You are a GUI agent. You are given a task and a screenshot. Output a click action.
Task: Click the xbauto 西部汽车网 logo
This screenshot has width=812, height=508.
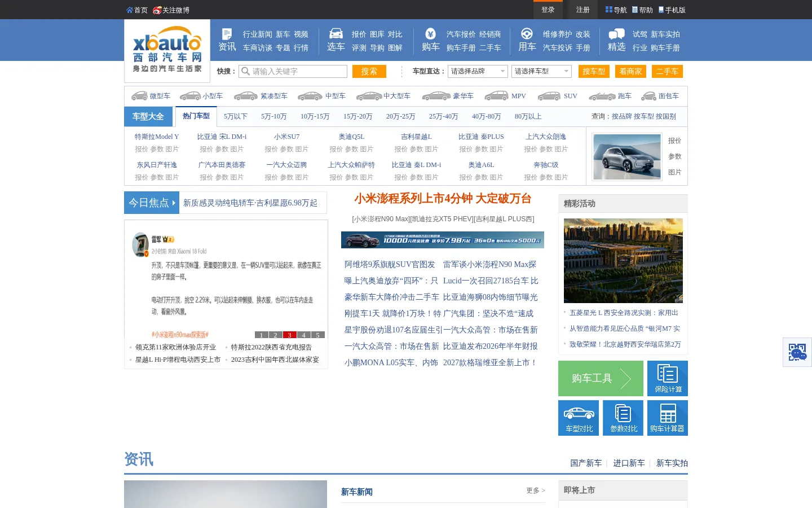[167, 50]
